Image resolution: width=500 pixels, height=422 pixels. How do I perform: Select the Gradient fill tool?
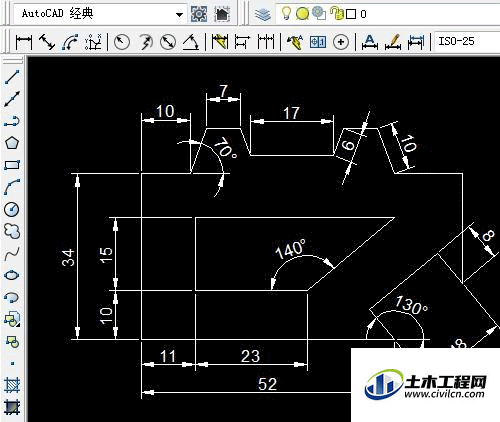(x=12, y=407)
